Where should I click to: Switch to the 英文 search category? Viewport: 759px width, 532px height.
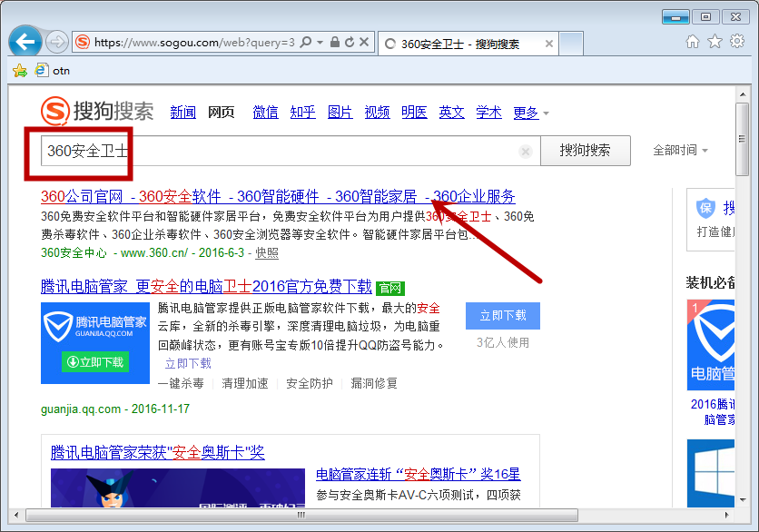coord(451,113)
